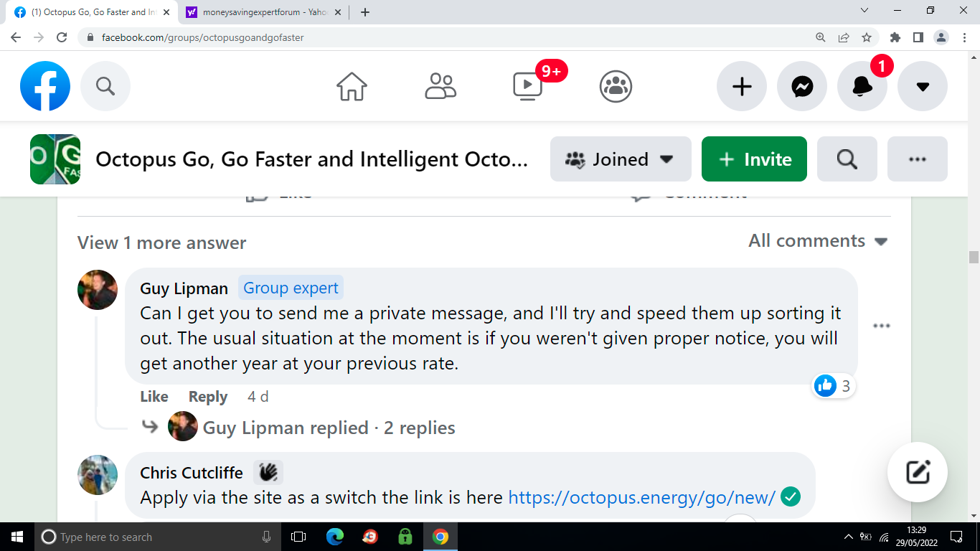Screen dimensions: 980x551
Task: Open the Groups icon
Action: coord(616,87)
